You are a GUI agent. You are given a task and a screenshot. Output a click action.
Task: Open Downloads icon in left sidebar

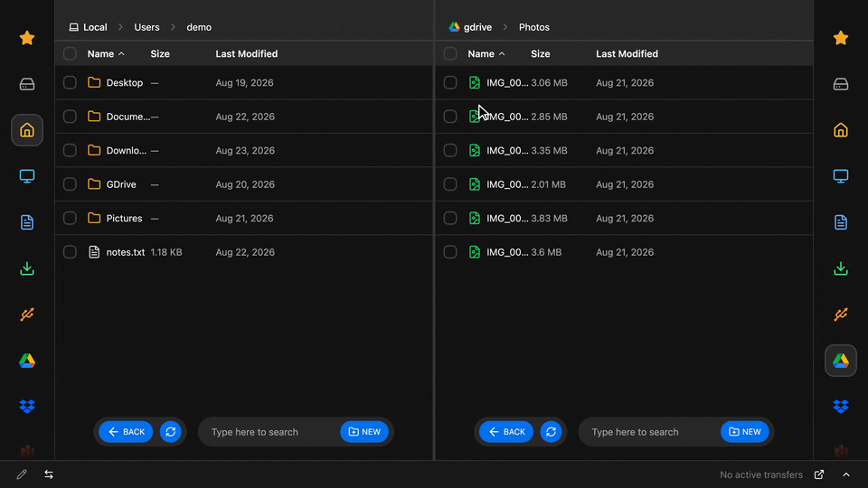coord(27,268)
